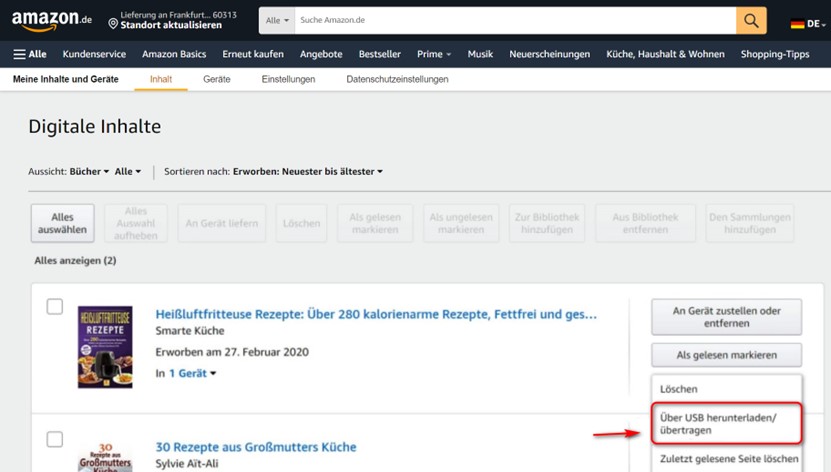Focus the Suche Amazon.de search field
Screen dimensions: 831x472
[x=515, y=21]
